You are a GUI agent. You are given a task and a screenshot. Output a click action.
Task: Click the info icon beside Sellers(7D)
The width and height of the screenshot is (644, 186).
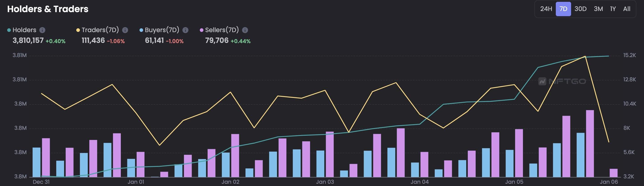point(245,30)
